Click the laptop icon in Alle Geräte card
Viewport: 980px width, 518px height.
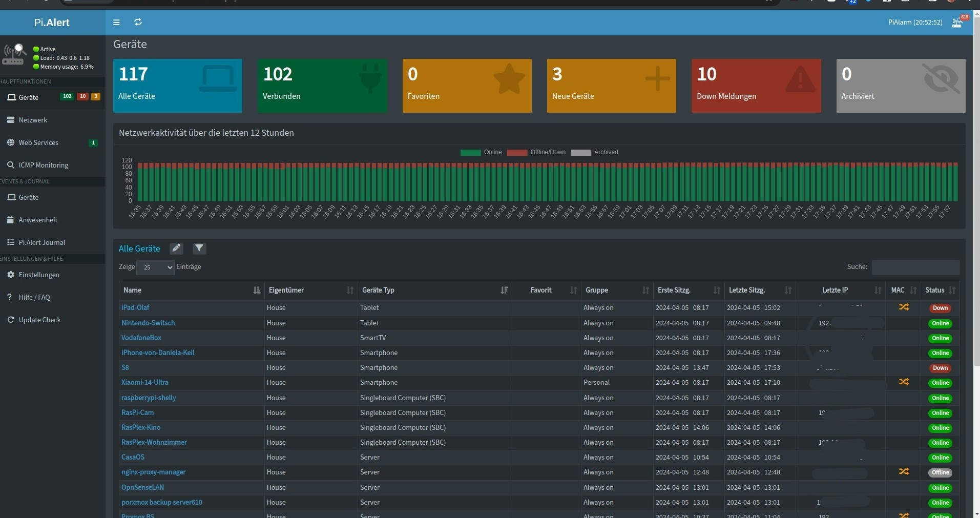tap(218, 79)
